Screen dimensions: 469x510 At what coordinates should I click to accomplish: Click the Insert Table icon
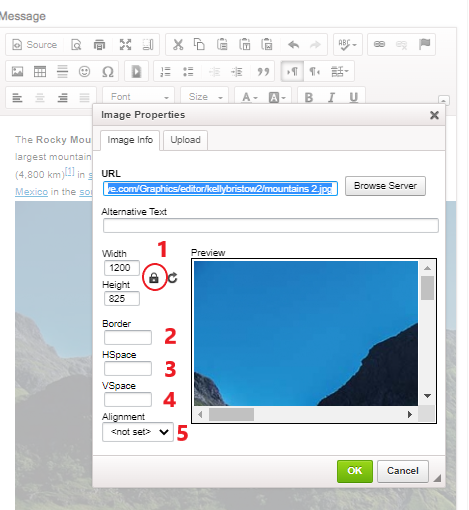40,71
